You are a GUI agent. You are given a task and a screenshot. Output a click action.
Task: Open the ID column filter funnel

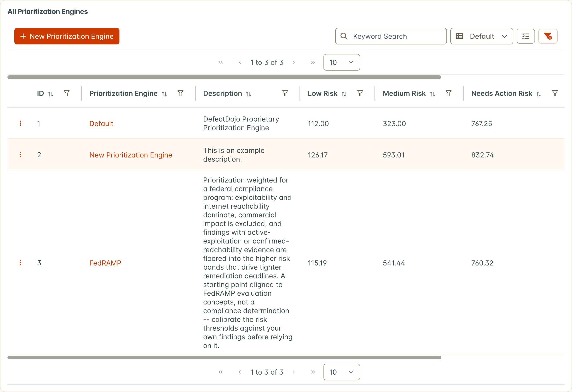(67, 93)
